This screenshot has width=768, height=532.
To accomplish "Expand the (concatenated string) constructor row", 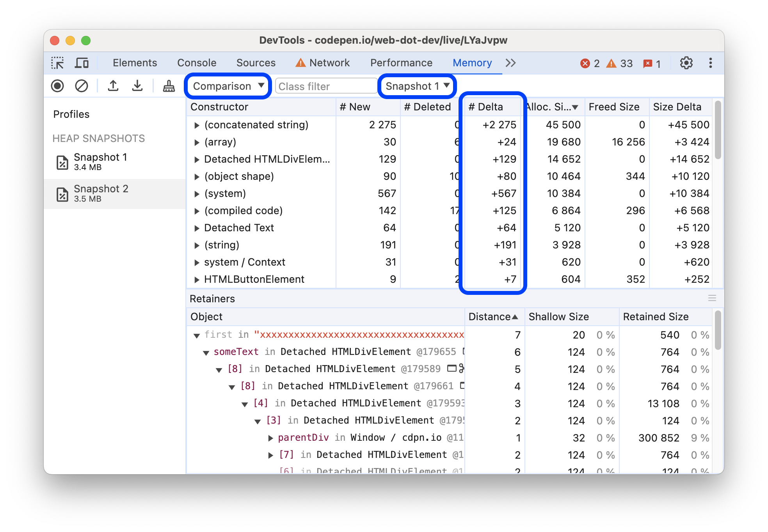I will [196, 124].
